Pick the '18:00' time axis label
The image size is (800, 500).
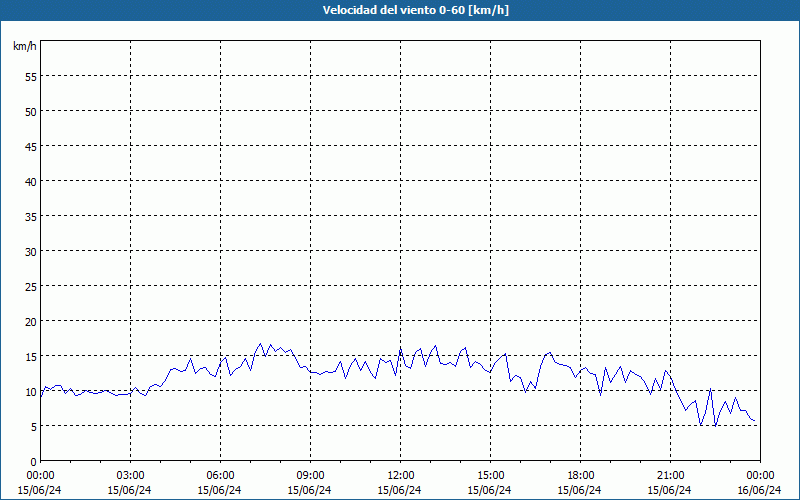point(580,476)
